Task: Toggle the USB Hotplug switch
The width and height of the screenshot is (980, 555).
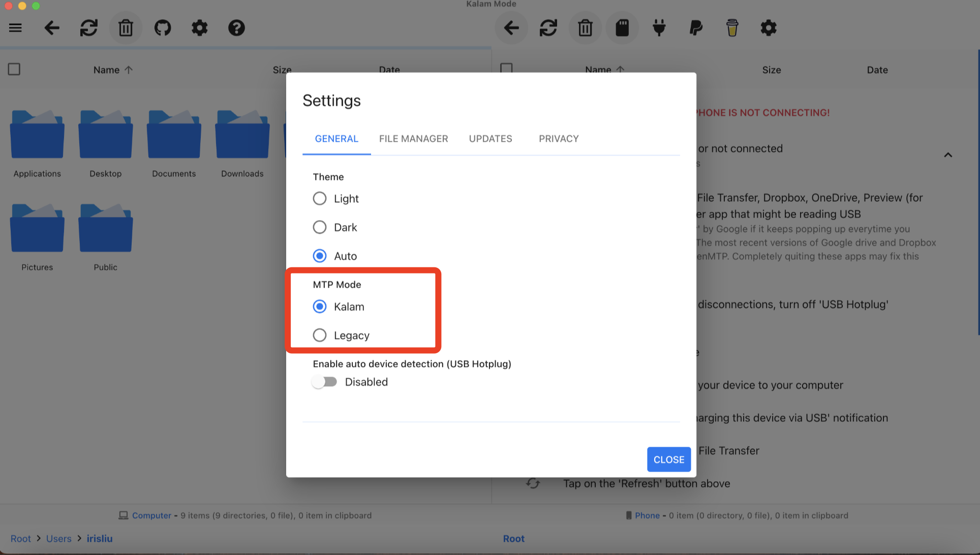Action: coord(324,382)
